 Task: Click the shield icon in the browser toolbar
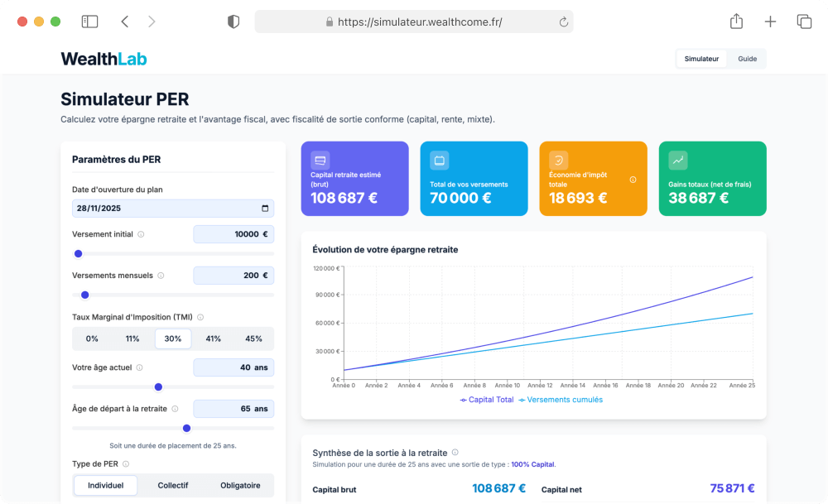pyautogui.click(x=233, y=21)
